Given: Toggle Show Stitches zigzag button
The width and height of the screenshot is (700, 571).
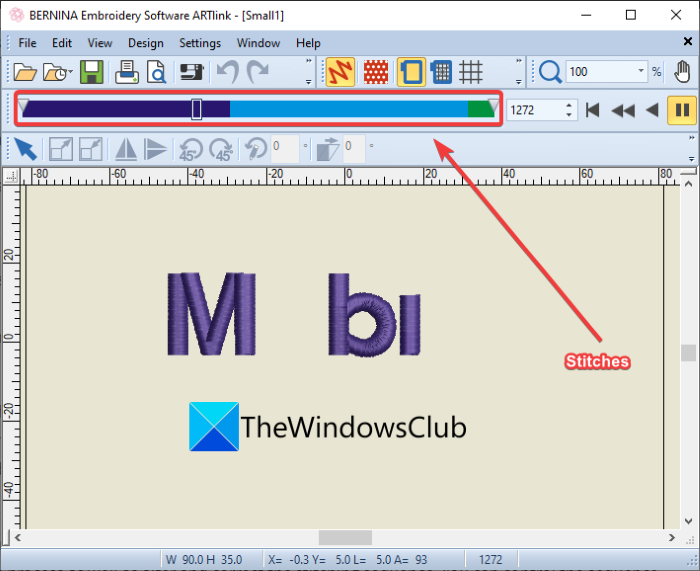Looking at the screenshot, I should coord(340,72).
